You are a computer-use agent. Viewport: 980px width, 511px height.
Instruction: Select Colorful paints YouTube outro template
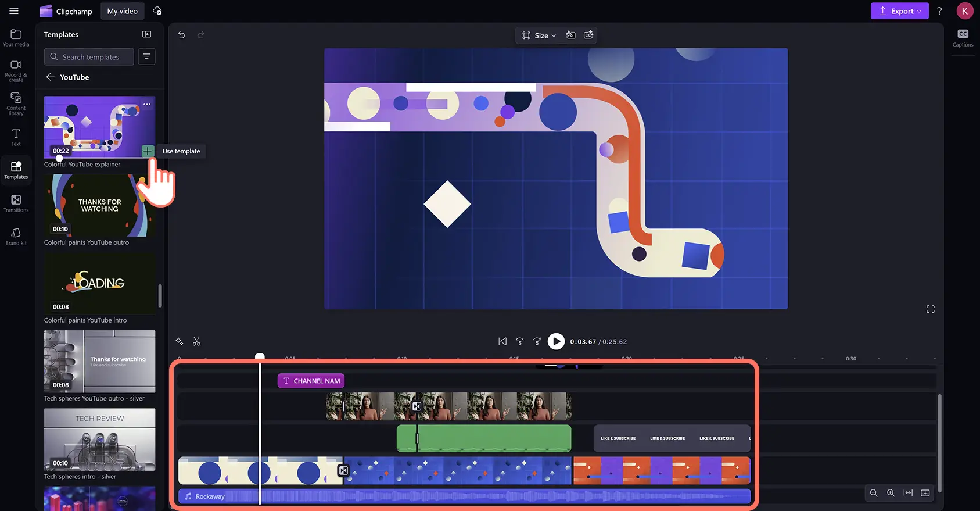pyautogui.click(x=99, y=205)
